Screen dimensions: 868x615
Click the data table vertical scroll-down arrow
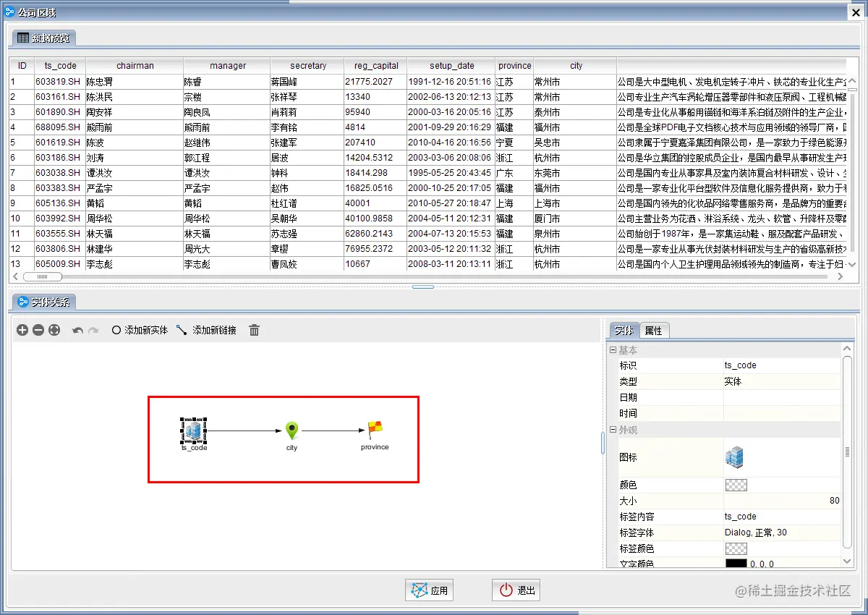click(x=851, y=265)
